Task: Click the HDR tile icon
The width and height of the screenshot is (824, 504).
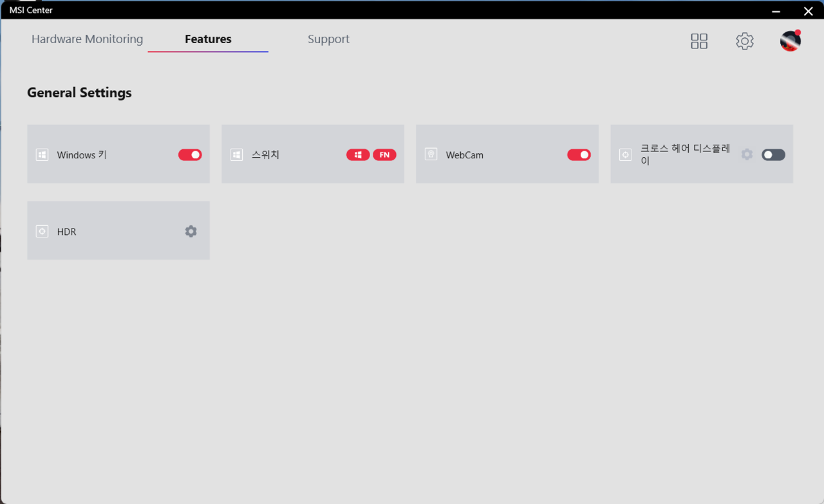Action: (42, 232)
